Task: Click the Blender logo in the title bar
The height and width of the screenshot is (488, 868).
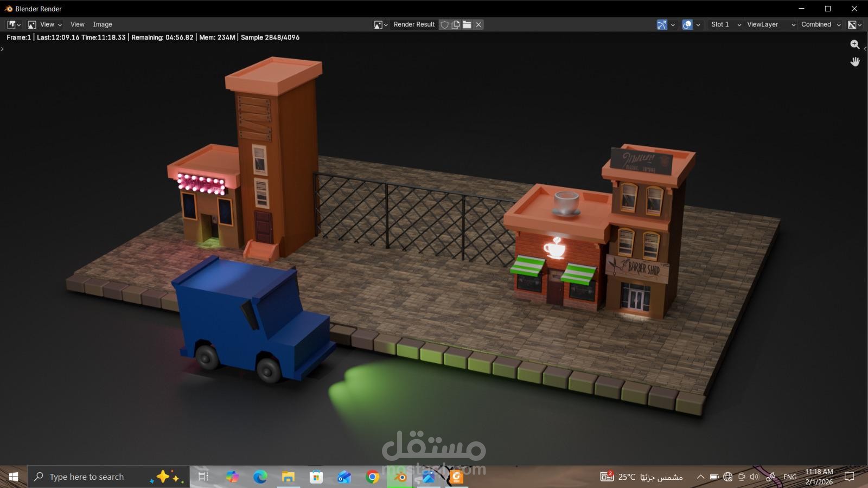Action: pyautogui.click(x=8, y=9)
